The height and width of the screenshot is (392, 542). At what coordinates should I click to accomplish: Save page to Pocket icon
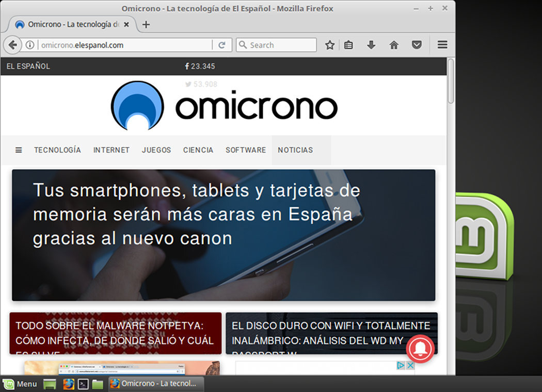[417, 45]
